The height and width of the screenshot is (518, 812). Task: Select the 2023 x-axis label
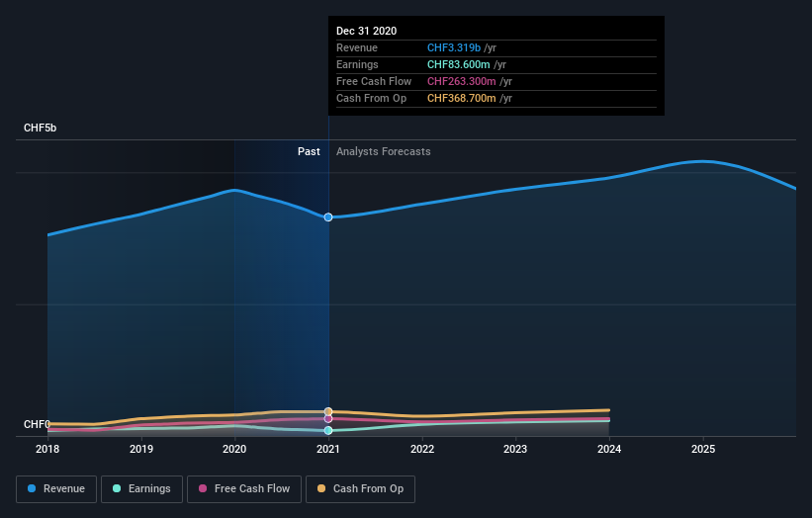point(515,449)
